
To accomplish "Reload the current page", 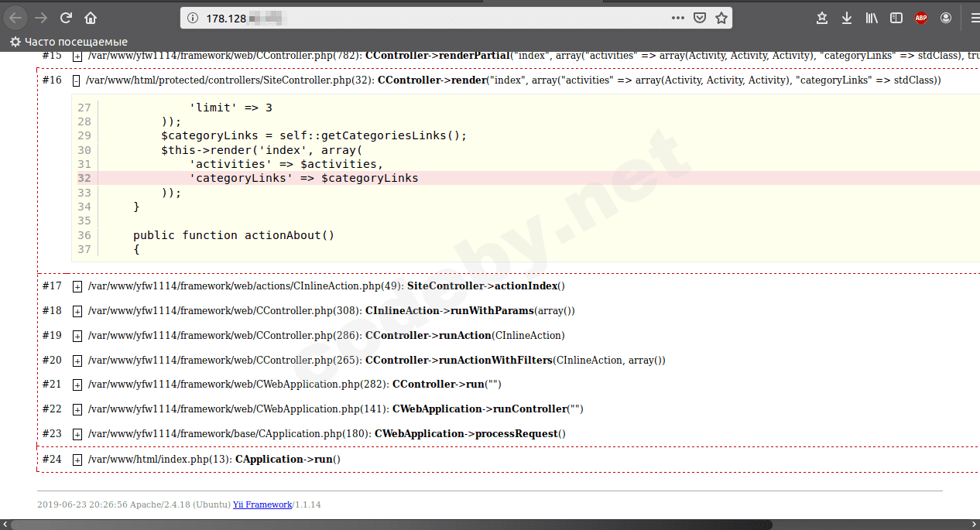I will pos(66,18).
